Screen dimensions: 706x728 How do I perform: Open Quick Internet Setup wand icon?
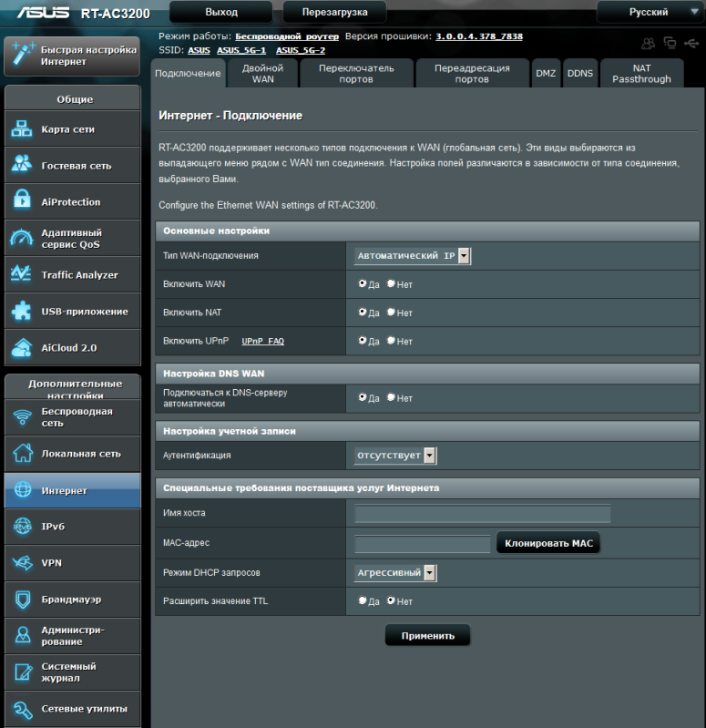pyautogui.click(x=22, y=54)
